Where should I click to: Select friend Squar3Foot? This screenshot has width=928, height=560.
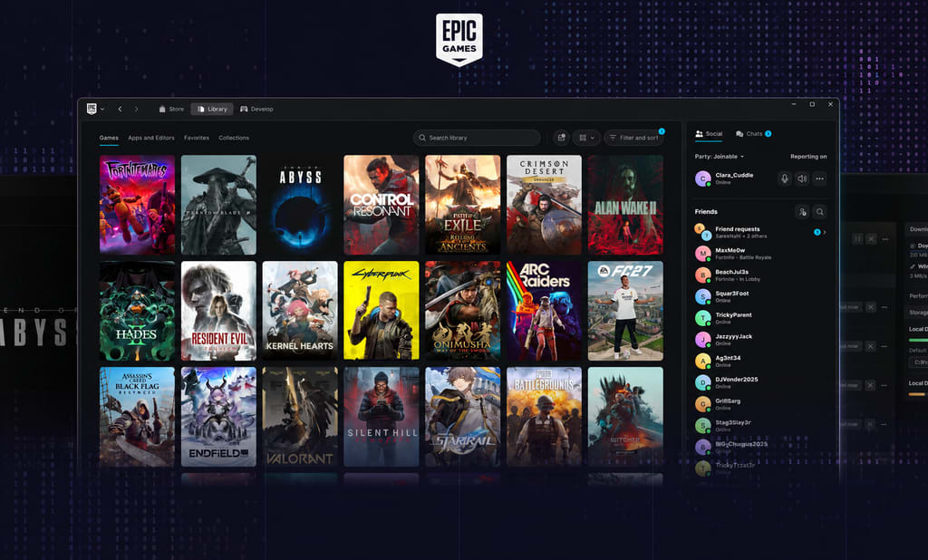(x=760, y=296)
